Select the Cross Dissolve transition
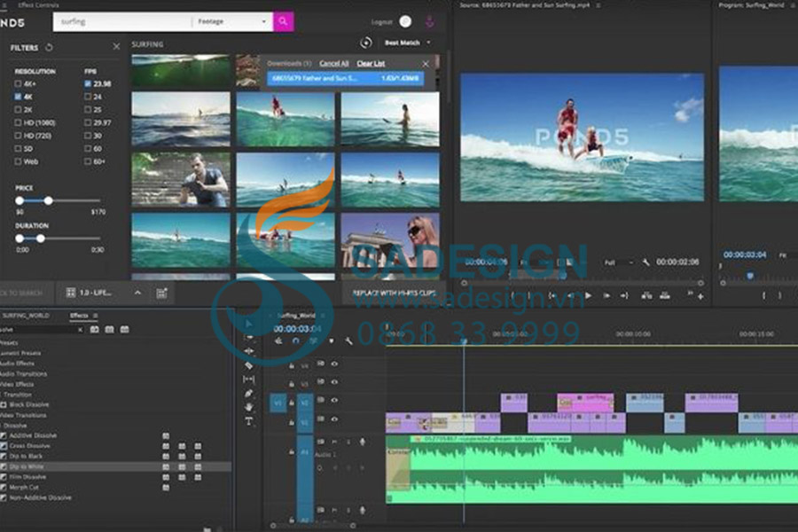The width and height of the screenshot is (798, 532). coord(30,446)
